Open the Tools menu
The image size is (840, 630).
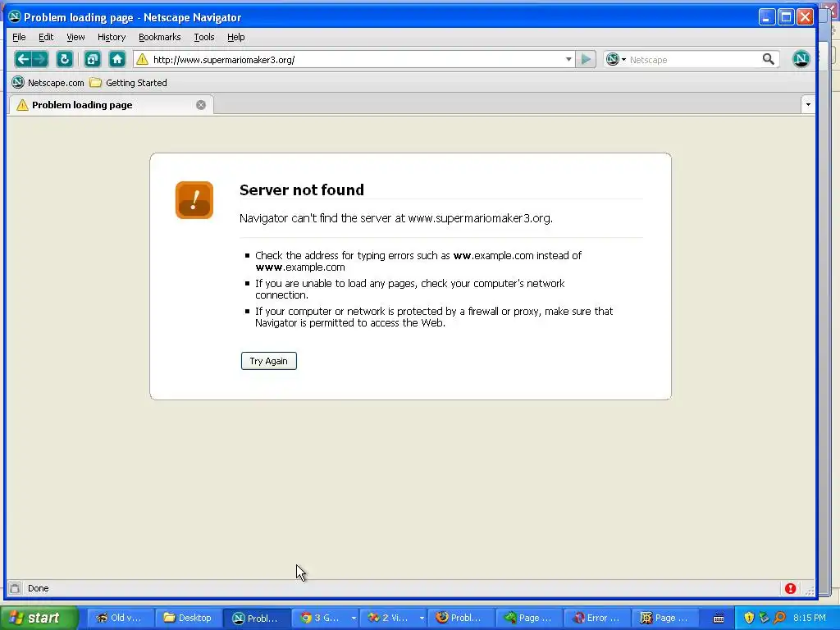[x=204, y=37]
